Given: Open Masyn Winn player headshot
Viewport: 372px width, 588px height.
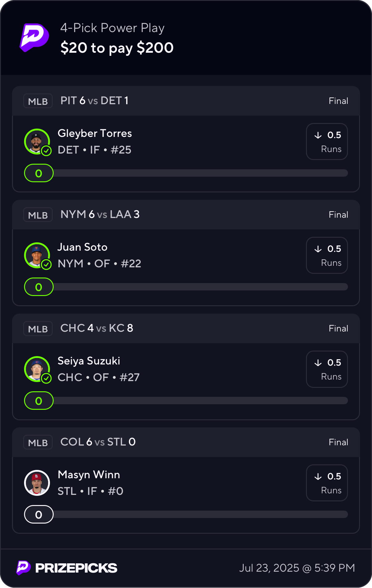Looking at the screenshot, I should 37,483.
